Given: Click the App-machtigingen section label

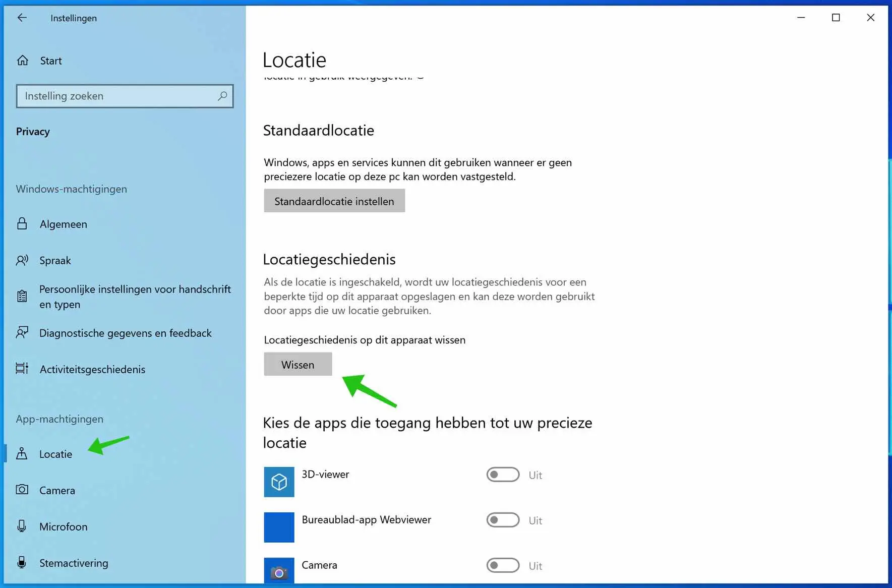Looking at the screenshot, I should click(x=60, y=419).
